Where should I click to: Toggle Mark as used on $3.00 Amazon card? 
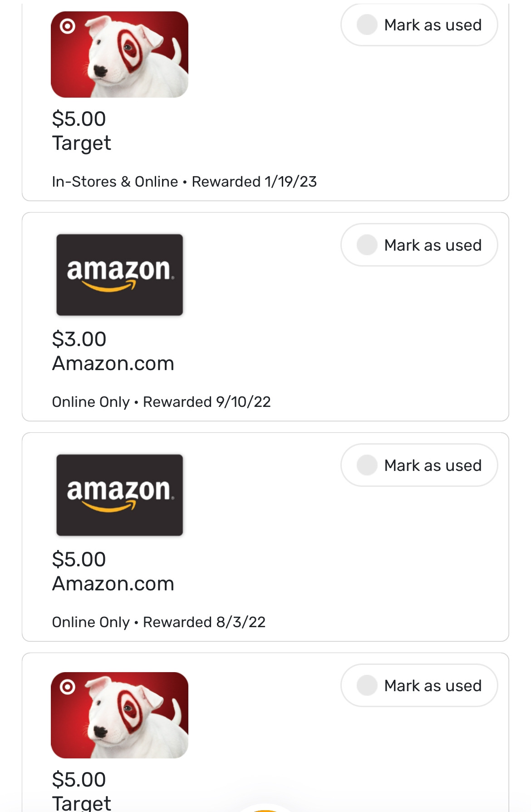418,245
